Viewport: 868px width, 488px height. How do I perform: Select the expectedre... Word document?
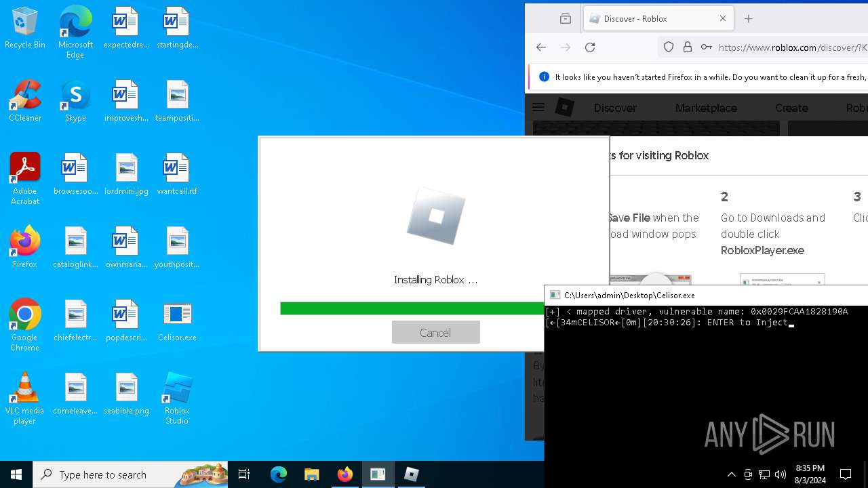tap(126, 28)
